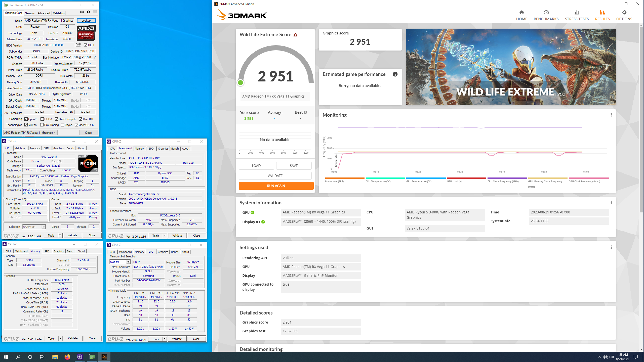The height and width of the screenshot is (362, 644).
Task: Click the CPU-Z icon on the taskbar
Action: [x=79, y=357]
